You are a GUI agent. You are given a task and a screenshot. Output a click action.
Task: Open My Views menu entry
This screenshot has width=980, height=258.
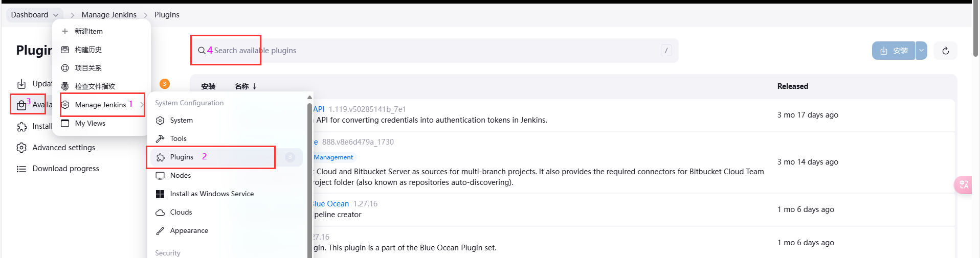click(90, 123)
